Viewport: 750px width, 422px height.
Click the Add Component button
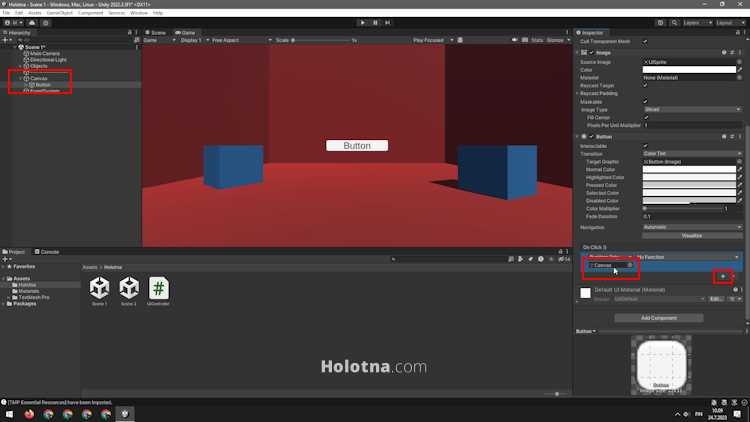click(659, 318)
